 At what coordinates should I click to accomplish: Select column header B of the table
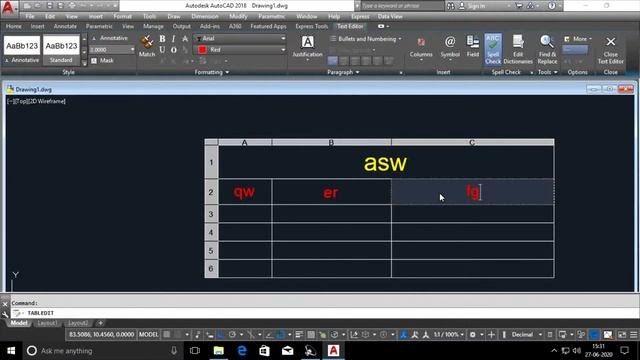[x=331, y=142]
